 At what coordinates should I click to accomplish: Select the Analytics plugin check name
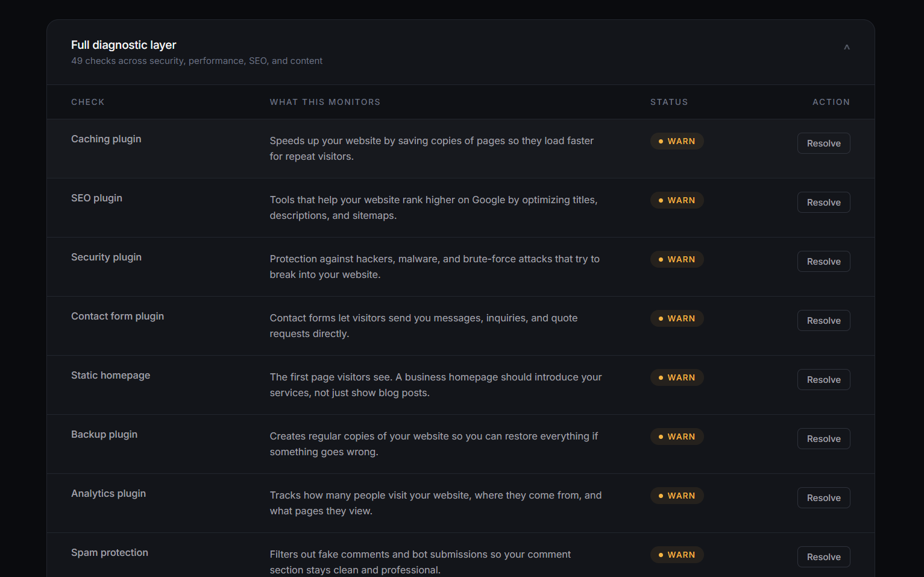tap(108, 494)
